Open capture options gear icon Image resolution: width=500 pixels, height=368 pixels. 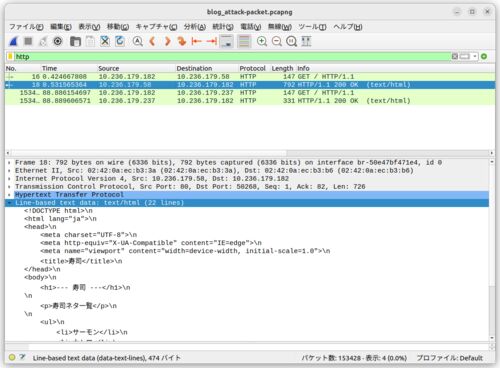(x=58, y=41)
